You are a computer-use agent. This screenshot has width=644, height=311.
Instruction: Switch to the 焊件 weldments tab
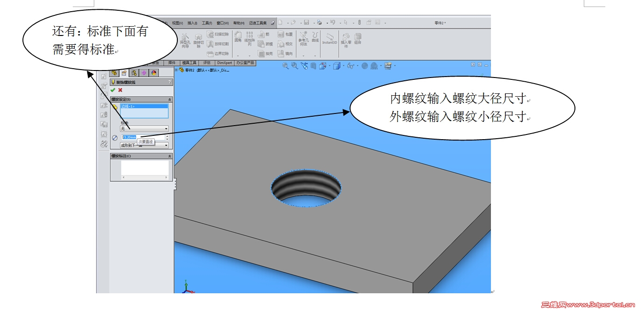click(172, 63)
